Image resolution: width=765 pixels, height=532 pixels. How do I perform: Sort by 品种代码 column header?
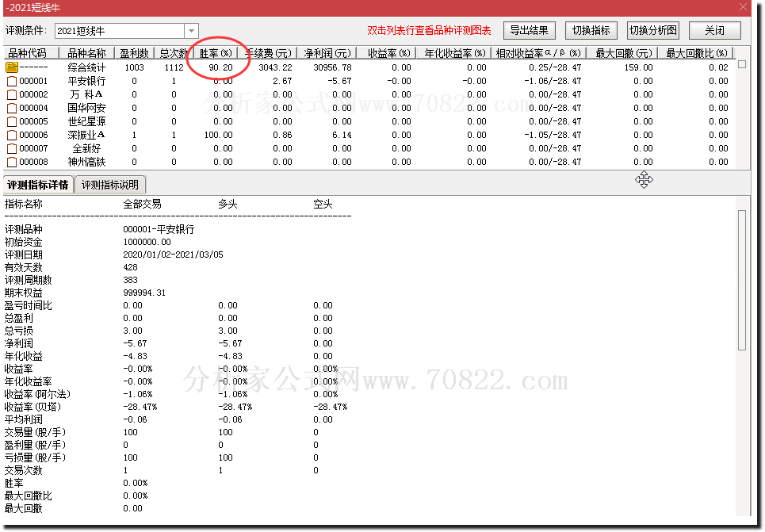coord(31,52)
